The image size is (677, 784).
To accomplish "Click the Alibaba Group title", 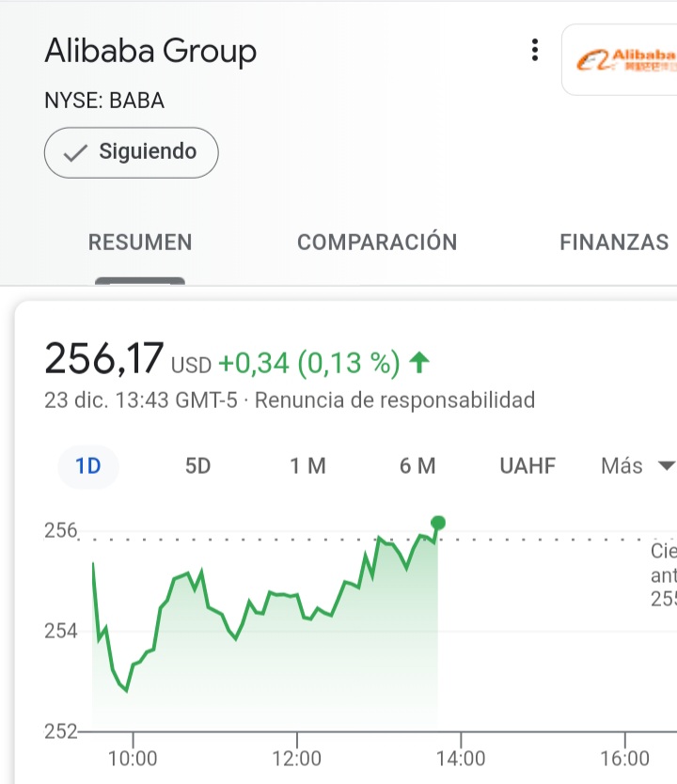I will [150, 52].
